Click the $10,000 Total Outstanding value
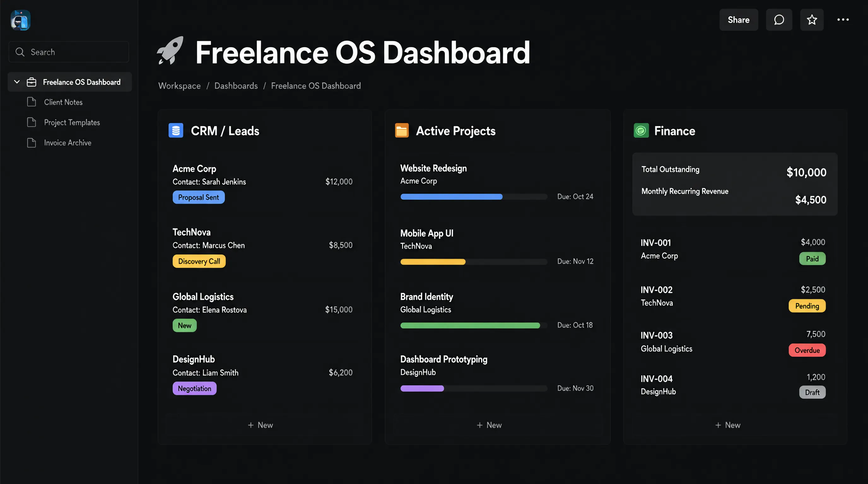The image size is (868, 484). point(806,172)
